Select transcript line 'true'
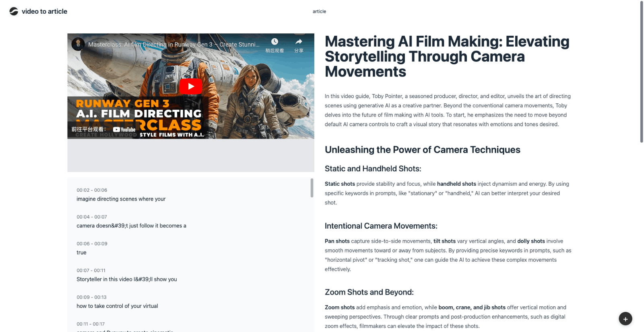The image size is (644, 332). click(81, 252)
